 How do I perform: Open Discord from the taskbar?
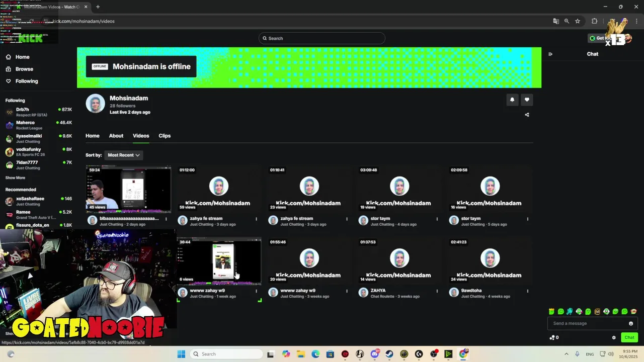click(374, 354)
